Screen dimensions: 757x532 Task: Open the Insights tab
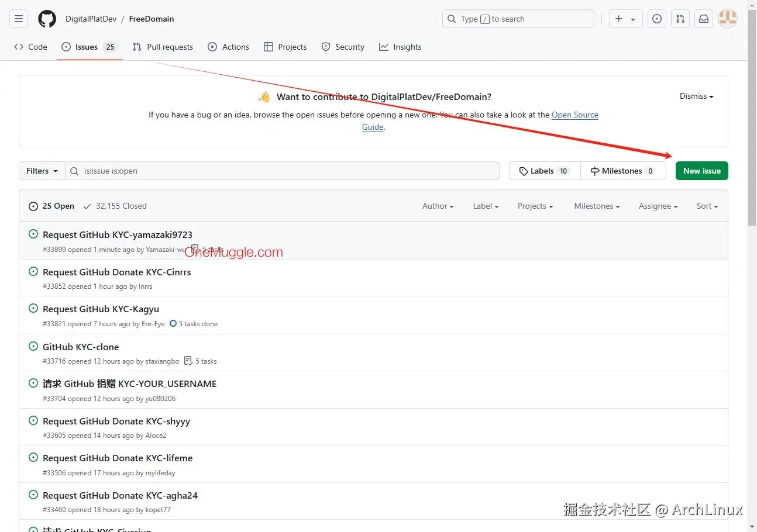click(400, 47)
